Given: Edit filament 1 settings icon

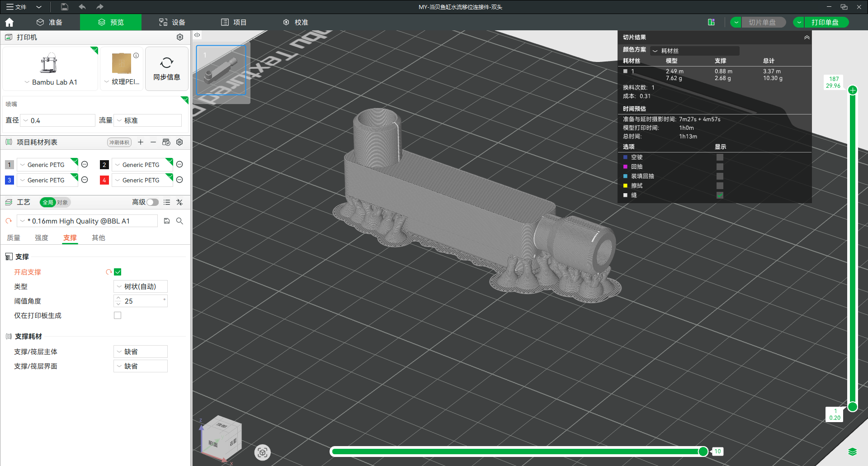Looking at the screenshot, I should (85, 164).
